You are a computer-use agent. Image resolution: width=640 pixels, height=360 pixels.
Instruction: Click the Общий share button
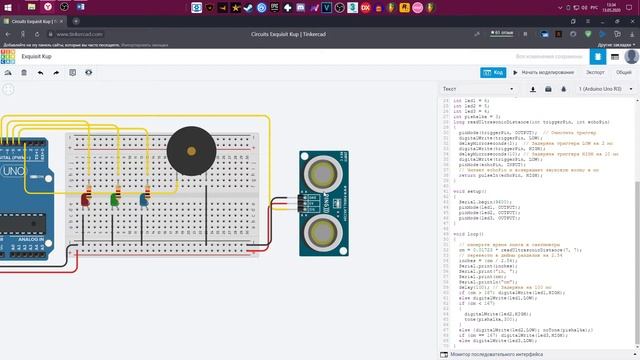click(624, 72)
